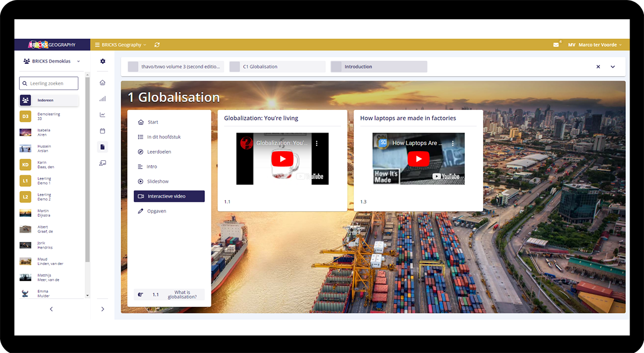Click the refresh sync icon in top bar

pos(157,45)
